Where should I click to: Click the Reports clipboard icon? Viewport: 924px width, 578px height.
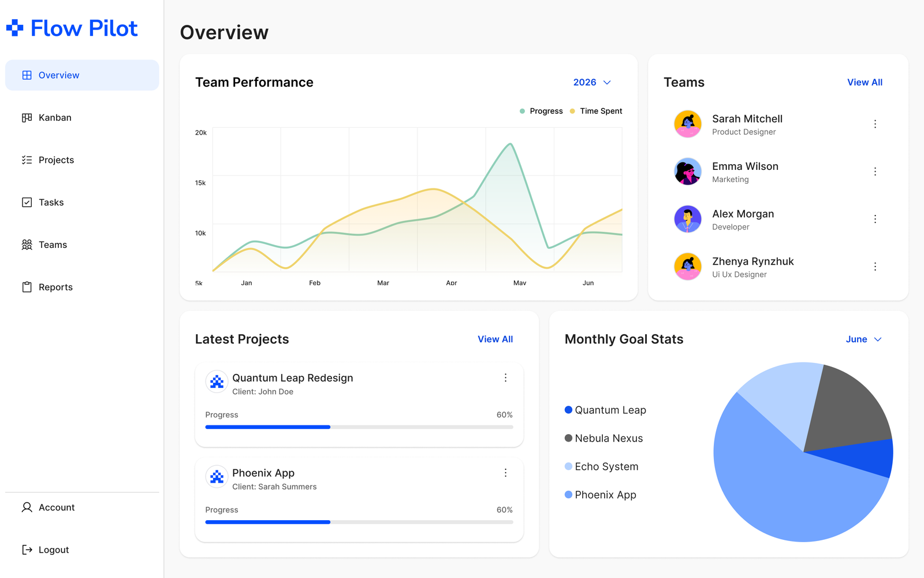coord(27,287)
